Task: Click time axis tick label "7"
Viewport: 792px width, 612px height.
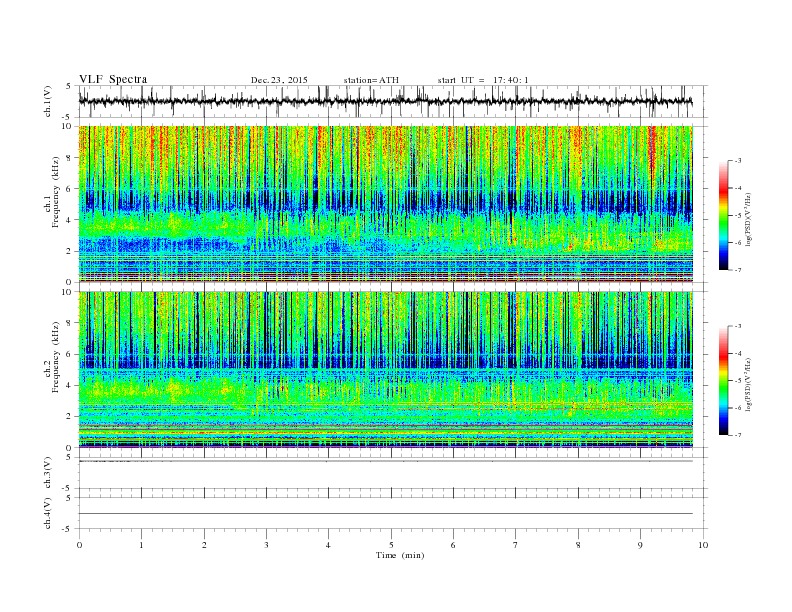Action: click(x=516, y=545)
